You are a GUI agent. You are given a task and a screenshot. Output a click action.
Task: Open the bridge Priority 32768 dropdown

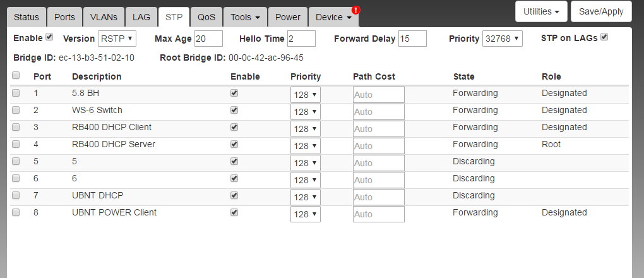(503, 39)
